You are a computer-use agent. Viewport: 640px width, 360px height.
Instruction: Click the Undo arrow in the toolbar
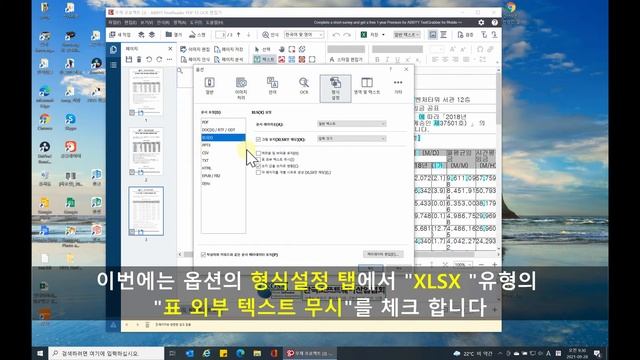336,35
